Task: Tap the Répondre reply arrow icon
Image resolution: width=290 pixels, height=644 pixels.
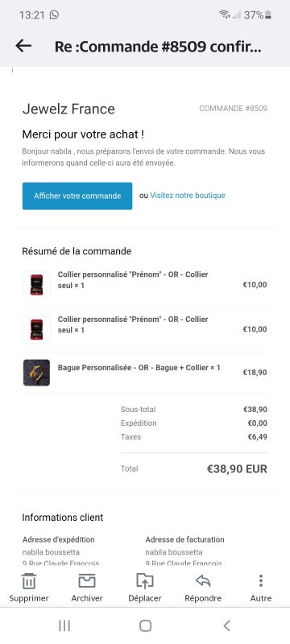Action: (203, 580)
